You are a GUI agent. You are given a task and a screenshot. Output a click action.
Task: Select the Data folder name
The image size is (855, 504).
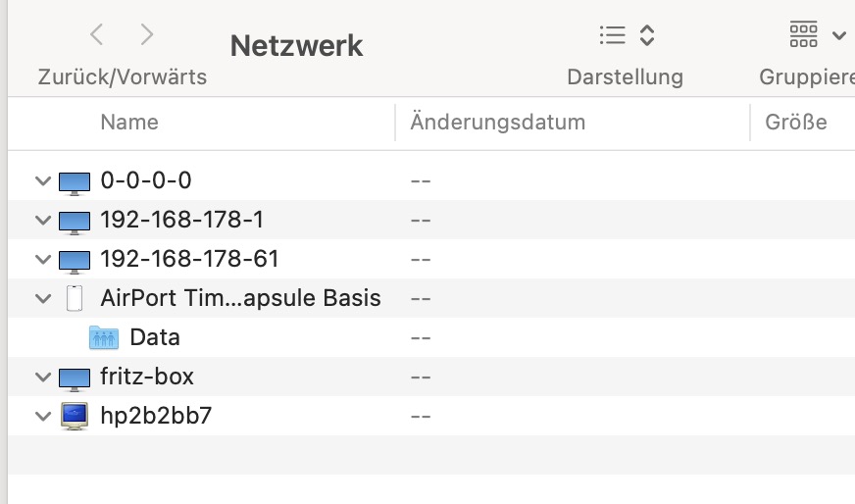point(155,337)
